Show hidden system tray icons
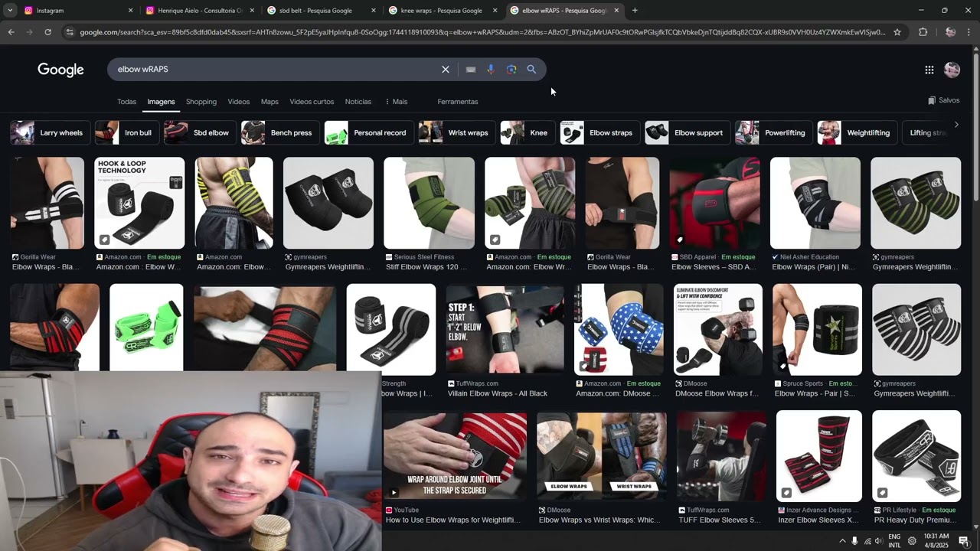Viewport: 980px width, 551px height. point(842,541)
